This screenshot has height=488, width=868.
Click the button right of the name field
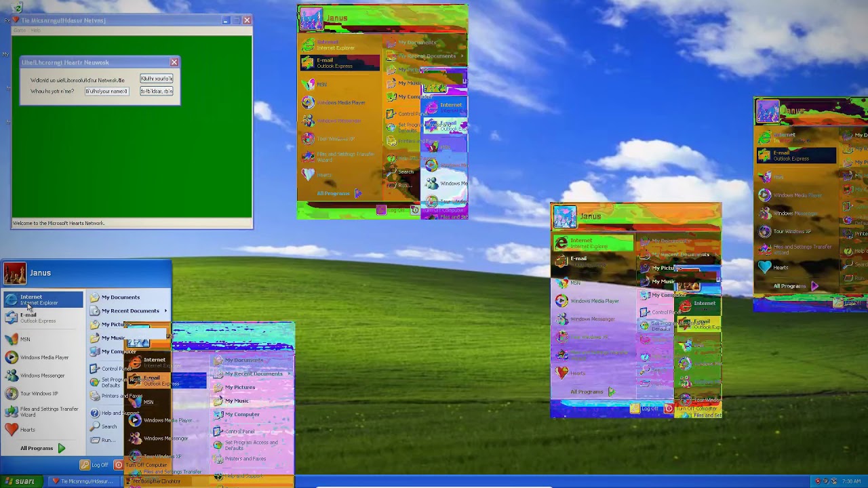pyautogui.click(x=157, y=91)
